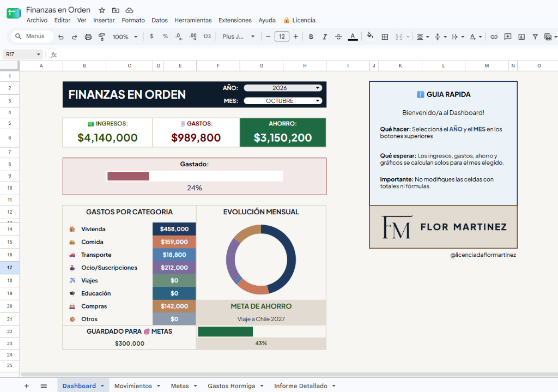Create a filter with funnel icon

click(x=535, y=37)
